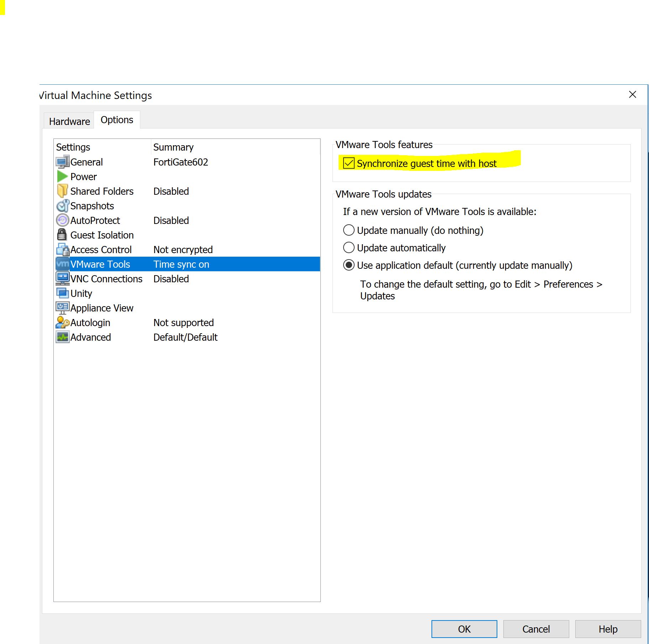The width and height of the screenshot is (649, 644).
Task: Click the FortiGate602 summary value
Action: pyautogui.click(x=180, y=162)
